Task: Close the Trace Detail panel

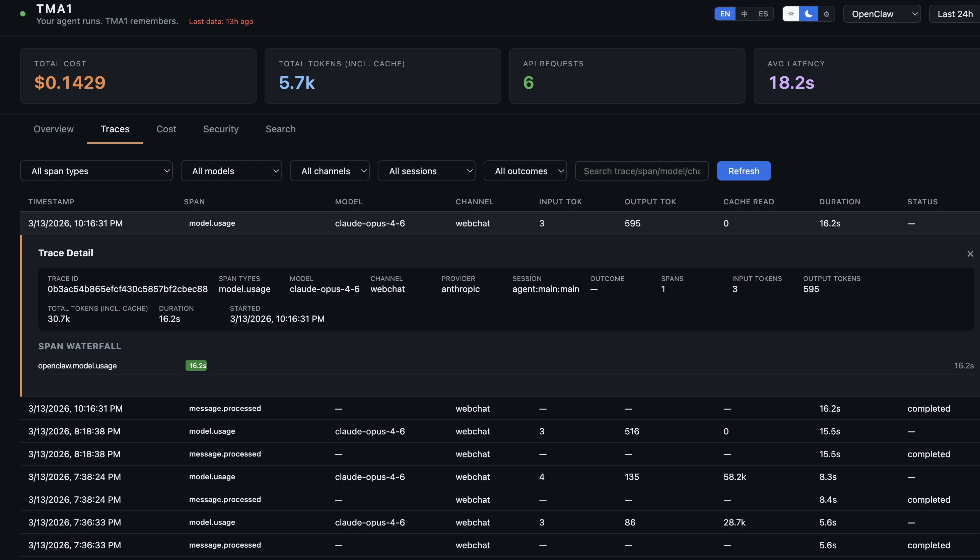Action: [x=971, y=254]
